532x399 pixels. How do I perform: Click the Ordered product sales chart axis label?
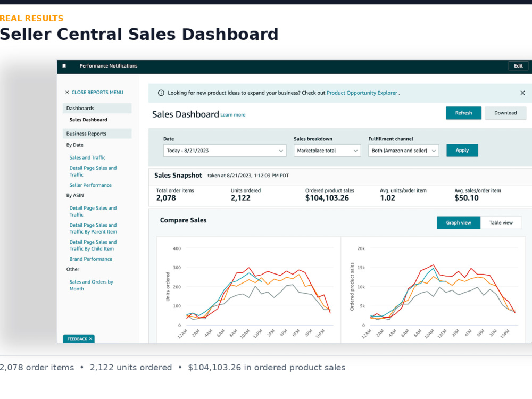(x=352, y=287)
